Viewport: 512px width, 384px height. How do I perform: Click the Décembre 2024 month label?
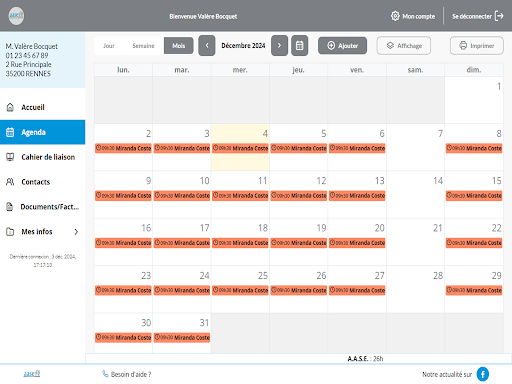tap(243, 46)
